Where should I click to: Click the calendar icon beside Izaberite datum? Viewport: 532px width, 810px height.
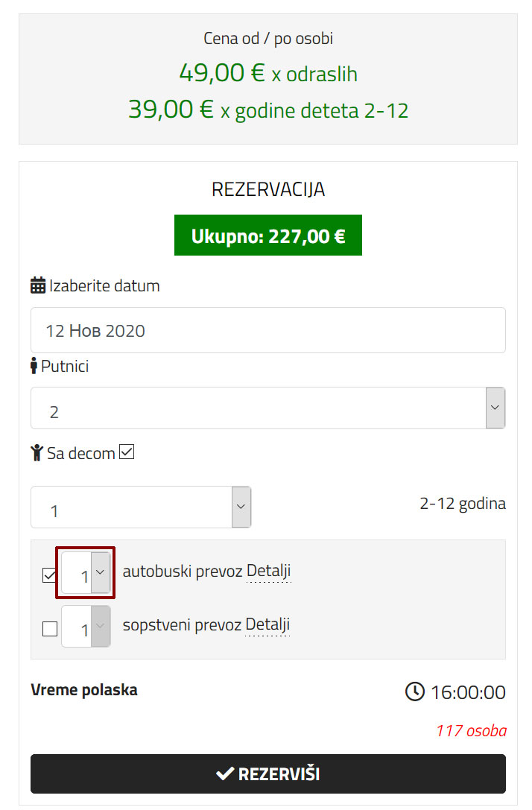(x=38, y=285)
